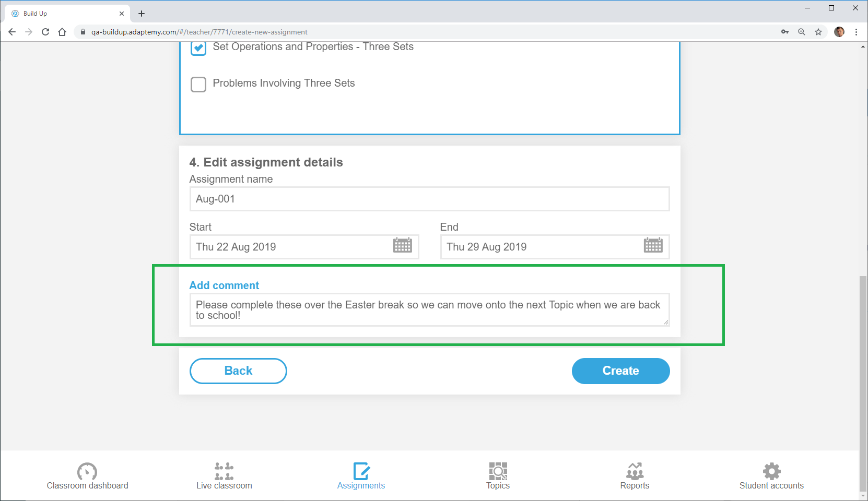Click the Assignment name input field
Screen dimensions: 868x501
429,199
